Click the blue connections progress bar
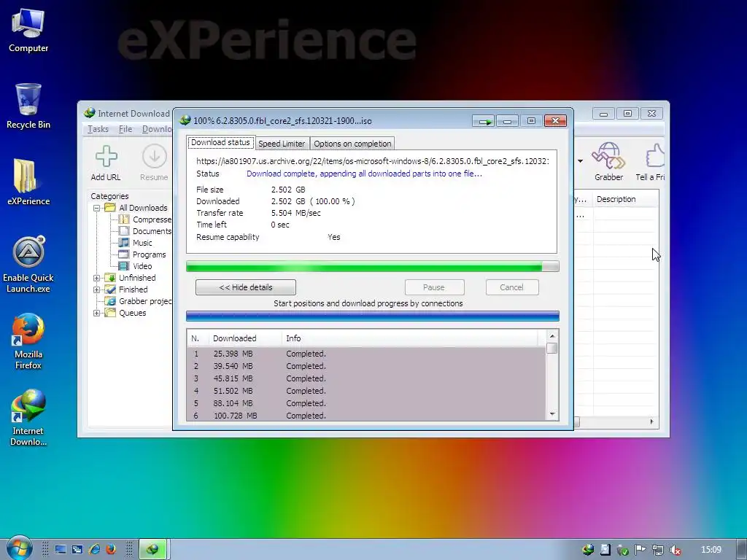This screenshot has width=747, height=560. tap(373, 316)
